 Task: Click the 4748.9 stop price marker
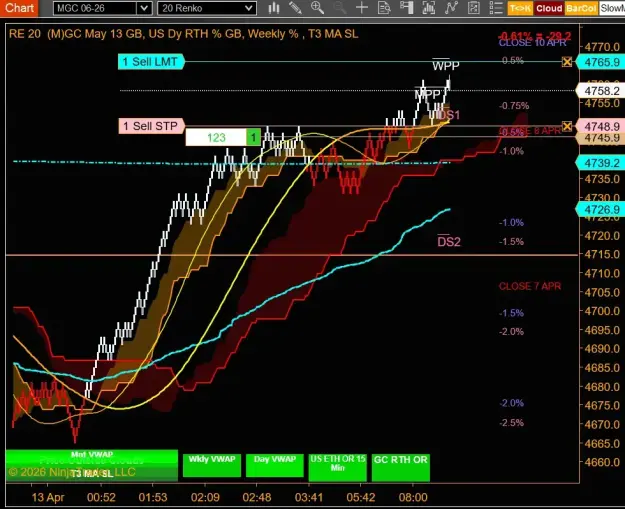click(x=601, y=126)
